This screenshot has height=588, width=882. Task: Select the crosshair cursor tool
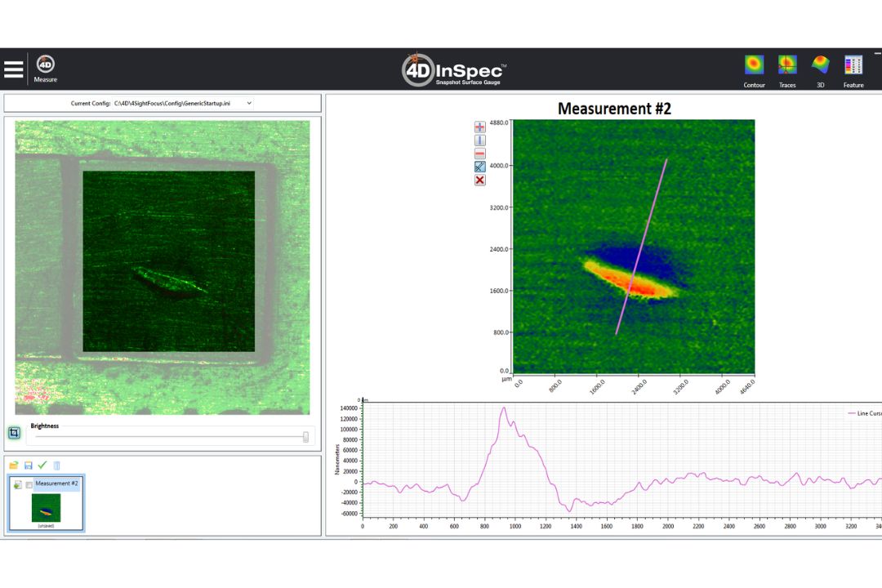pos(480,127)
